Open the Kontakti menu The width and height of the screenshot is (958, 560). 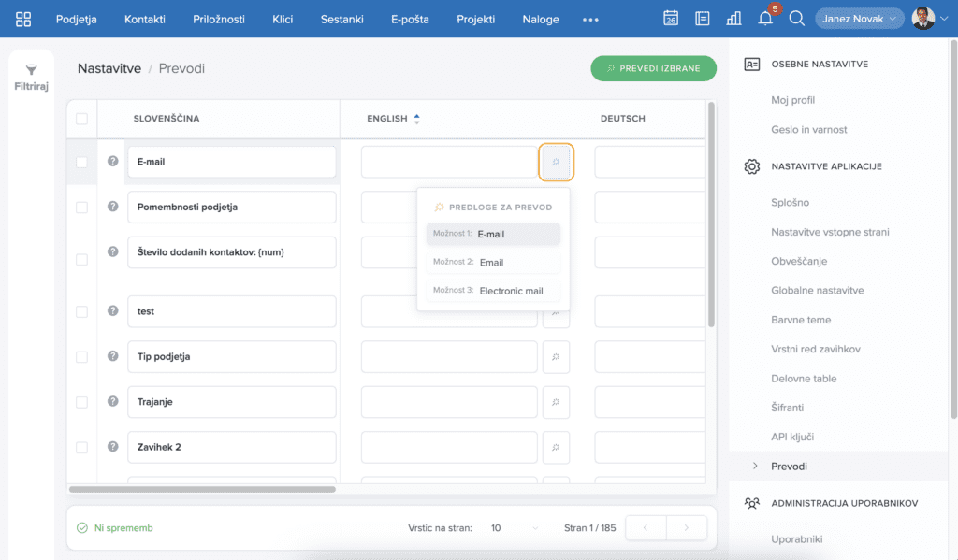click(145, 19)
